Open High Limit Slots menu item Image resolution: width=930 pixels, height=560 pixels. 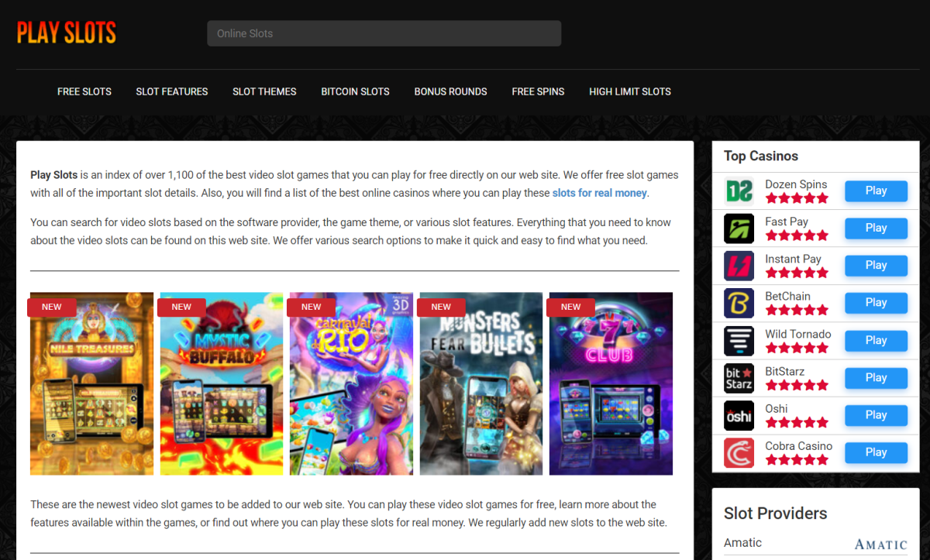tap(630, 91)
